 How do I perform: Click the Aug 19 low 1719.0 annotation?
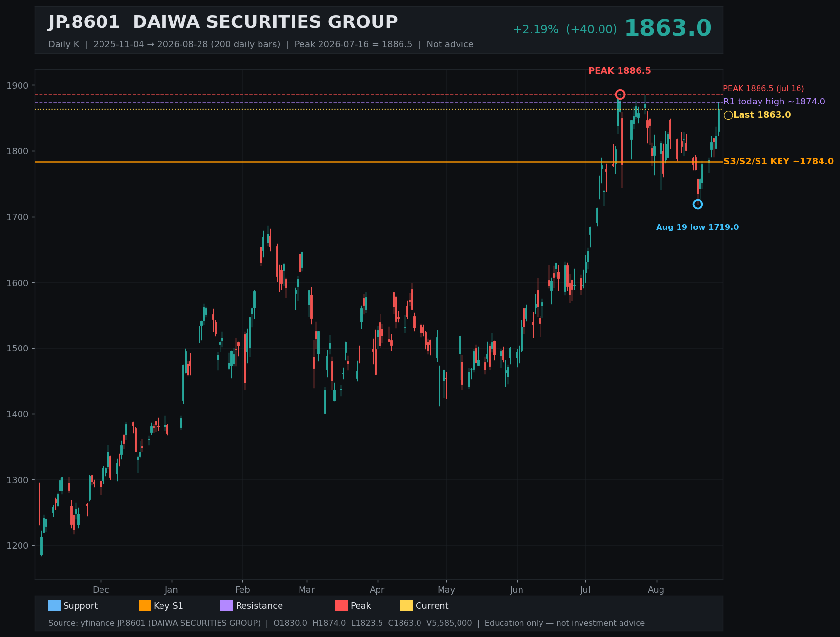[x=697, y=227]
